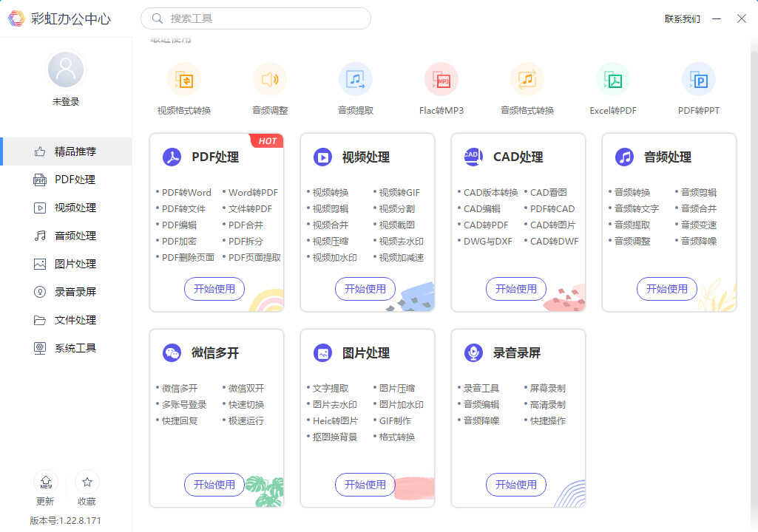Image resolution: width=758 pixels, height=532 pixels.
Task: Open 收藏 favorites star icon
Action: click(87, 483)
